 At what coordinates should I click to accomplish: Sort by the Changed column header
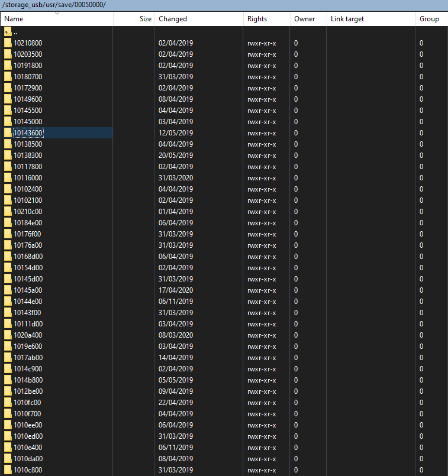pyautogui.click(x=199, y=19)
